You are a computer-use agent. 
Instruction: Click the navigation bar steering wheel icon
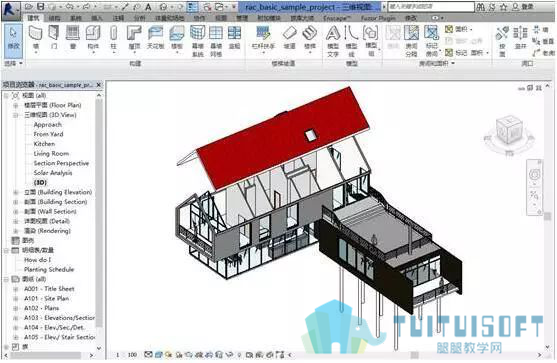click(x=534, y=175)
